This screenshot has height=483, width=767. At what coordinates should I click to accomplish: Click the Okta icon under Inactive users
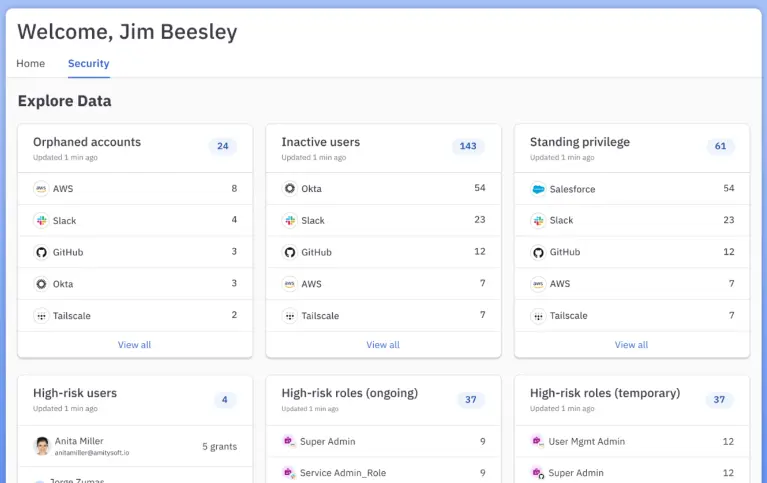click(290, 189)
